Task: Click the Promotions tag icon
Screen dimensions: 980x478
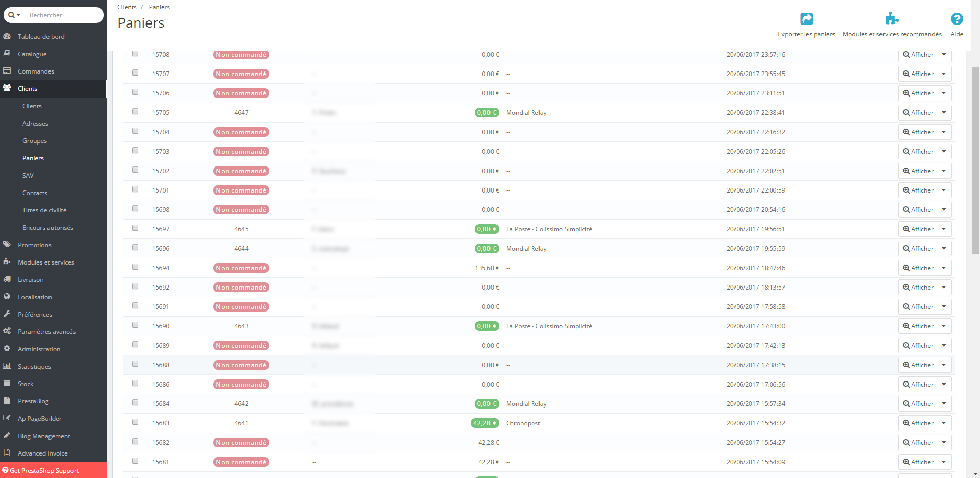Action: coord(7,245)
